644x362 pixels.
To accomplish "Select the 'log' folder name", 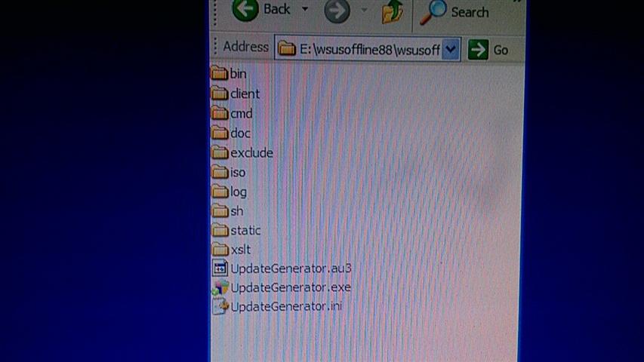I will (239, 192).
